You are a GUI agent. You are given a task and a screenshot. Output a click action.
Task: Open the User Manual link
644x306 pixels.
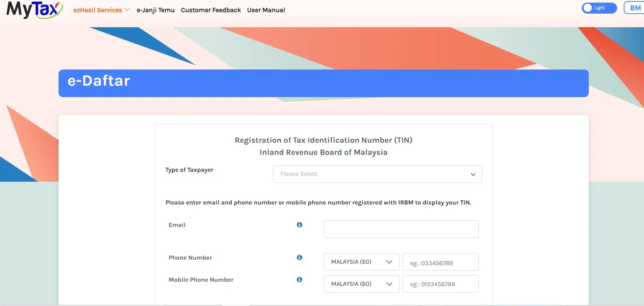click(266, 10)
